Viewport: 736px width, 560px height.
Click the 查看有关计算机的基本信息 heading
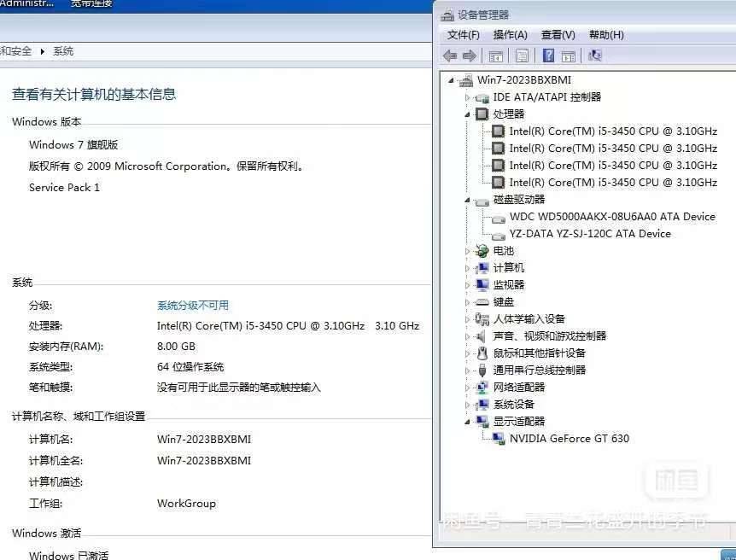click(x=94, y=94)
